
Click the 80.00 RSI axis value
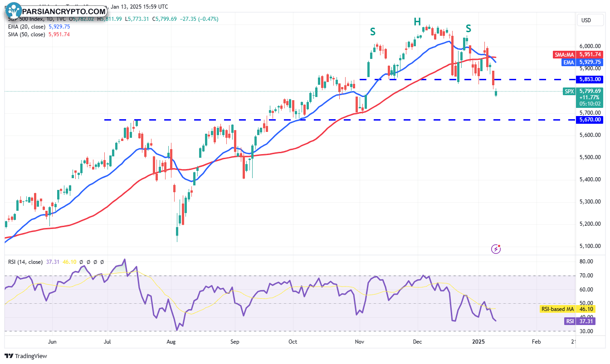coord(586,262)
